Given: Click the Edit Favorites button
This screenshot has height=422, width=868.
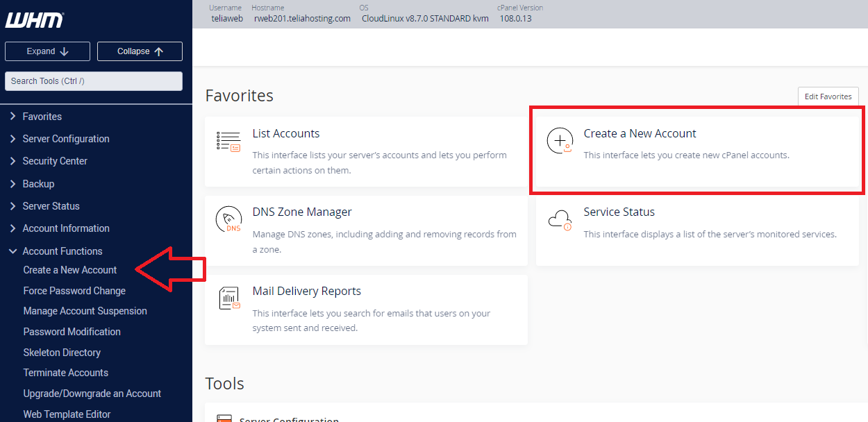Looking at the screenshot, I should (828, 96).
